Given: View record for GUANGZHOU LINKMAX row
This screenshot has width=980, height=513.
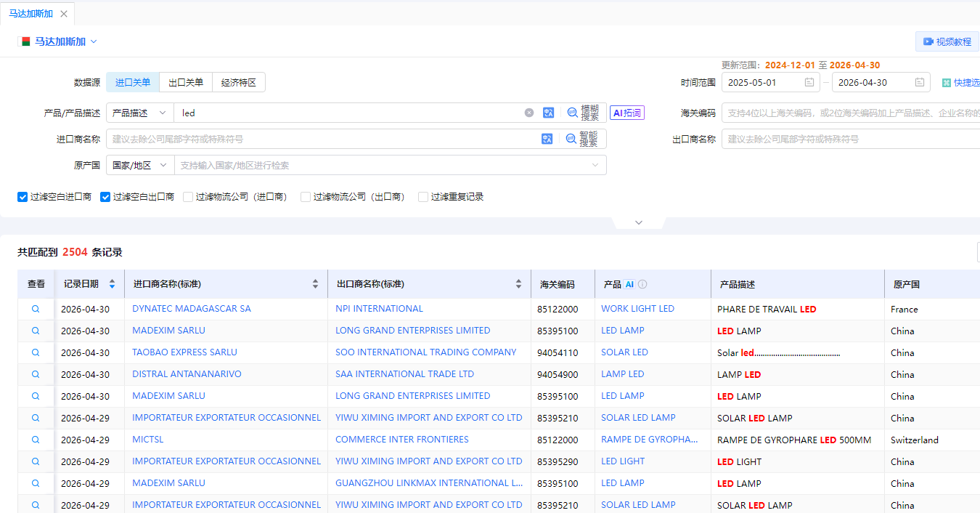Looking at the screenshot, I should (36, 483).
